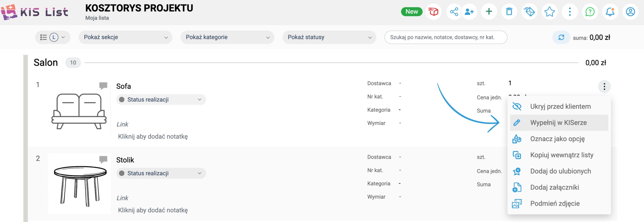Click the trash bin icon
The image size is (644, 222).
509,12
